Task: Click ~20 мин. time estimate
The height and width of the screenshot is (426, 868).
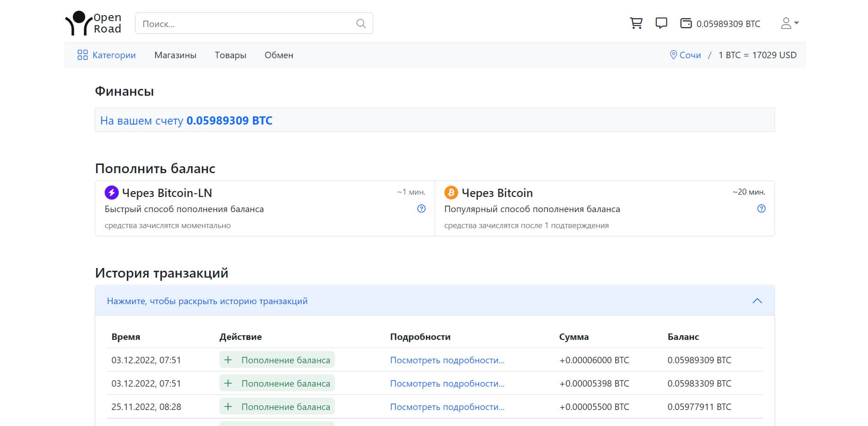Action: (x=749, y=192)
